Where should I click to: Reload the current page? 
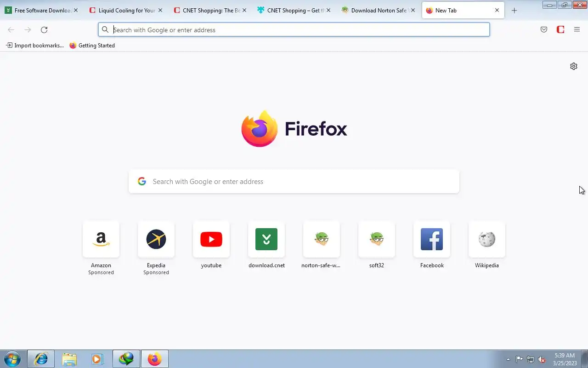pyautogui.click(x=44, y=29)
